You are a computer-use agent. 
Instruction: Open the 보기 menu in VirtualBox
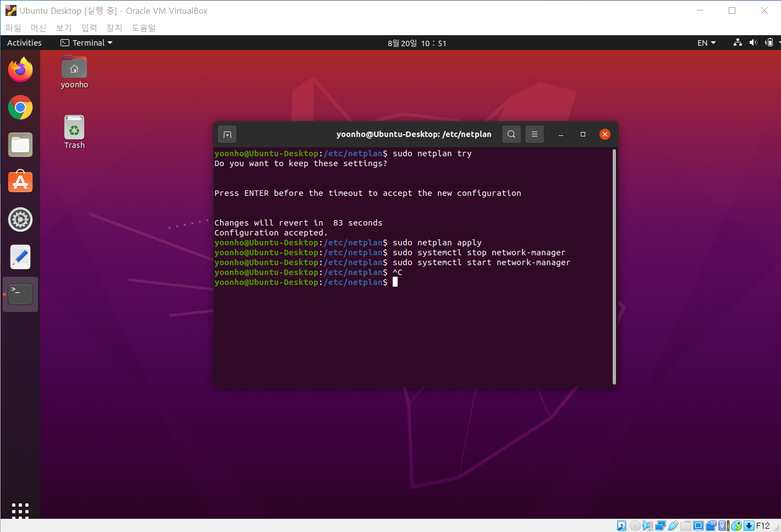coord(64,28)
